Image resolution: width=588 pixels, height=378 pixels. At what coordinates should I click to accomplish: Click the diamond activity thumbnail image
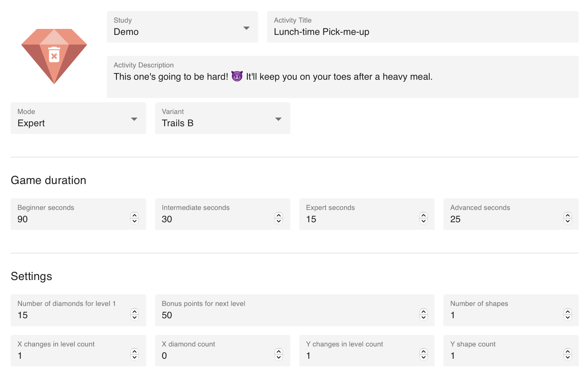(x=54, y=56)
